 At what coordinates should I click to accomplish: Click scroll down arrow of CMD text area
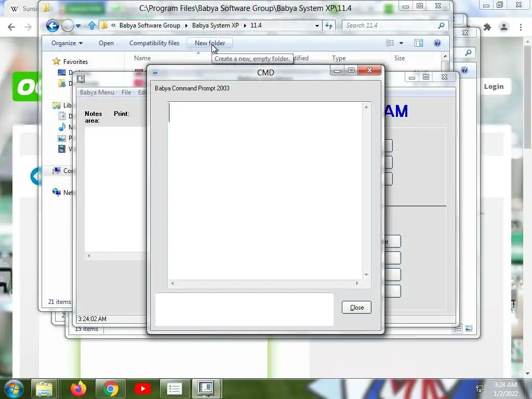366,274
